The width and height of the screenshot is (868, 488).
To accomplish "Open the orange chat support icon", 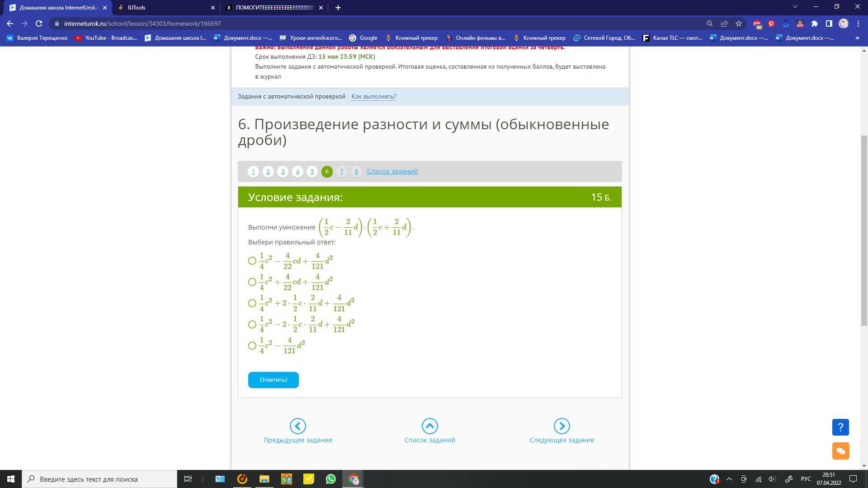I will pyautogui.click(x=840, y=451).
